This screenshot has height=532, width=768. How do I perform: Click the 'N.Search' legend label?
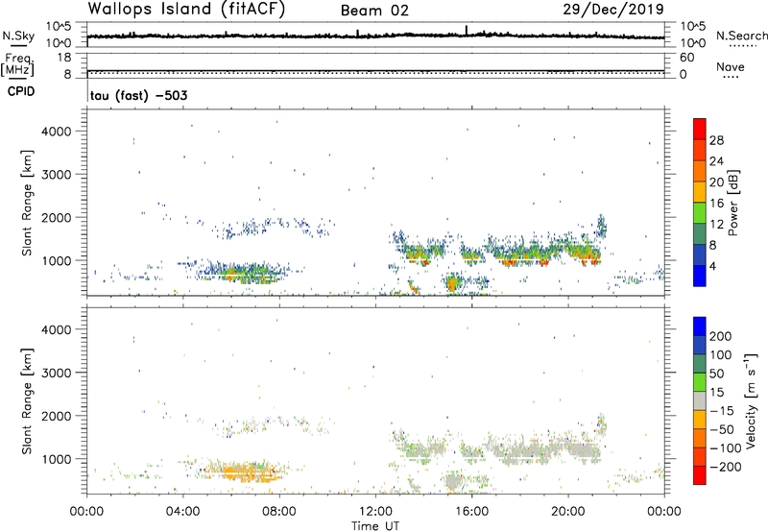pos(741,36)
